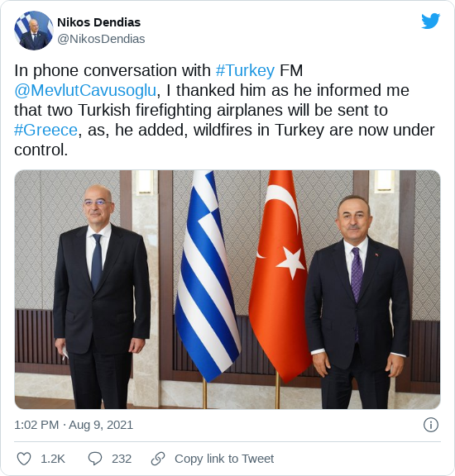Open the tweet photo of two ministers
Screen dimensions: 455x476
[227, 289]
